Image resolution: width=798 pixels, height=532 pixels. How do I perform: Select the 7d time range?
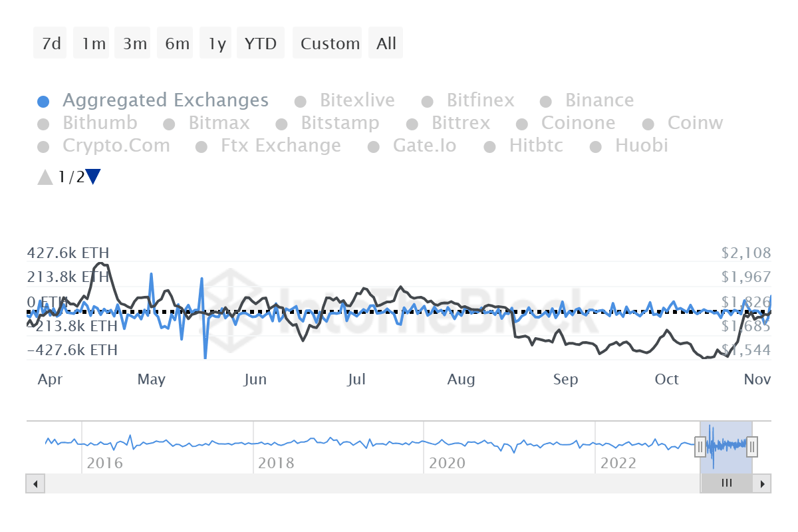click(51, 44)
